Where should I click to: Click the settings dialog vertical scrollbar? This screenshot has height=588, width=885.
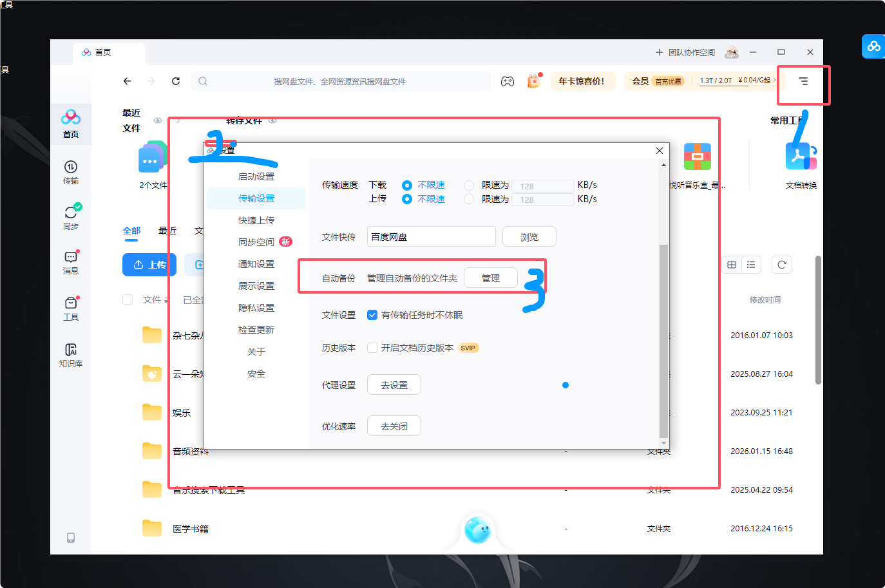tap(663, 341)
